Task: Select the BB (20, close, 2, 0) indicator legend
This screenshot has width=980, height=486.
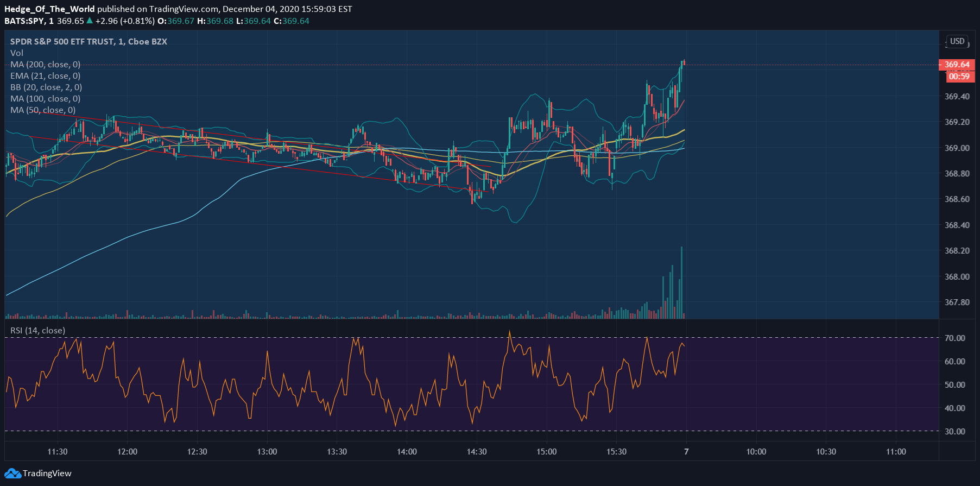Action: point(46,87)
